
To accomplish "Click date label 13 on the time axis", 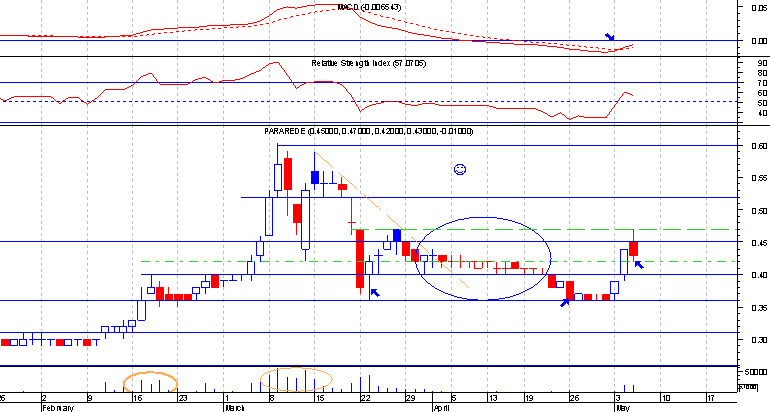I will tap(493, 398).
